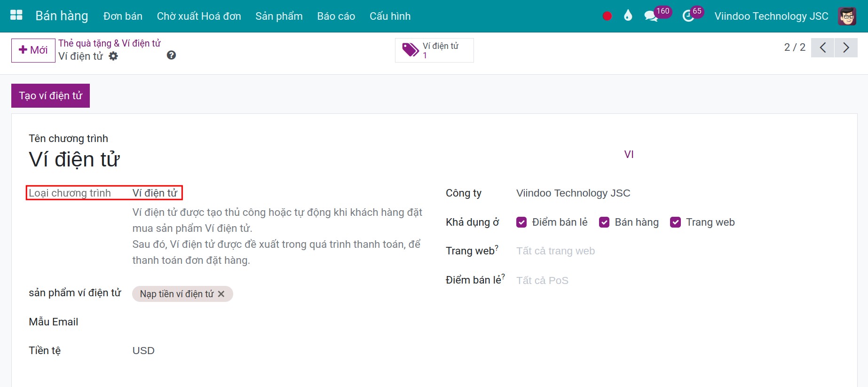Go to Thẻ quà tặng & Ví điện tử breadcrumb
The height and width of the screenshot is (387, 868).
[x=109, y=43]
